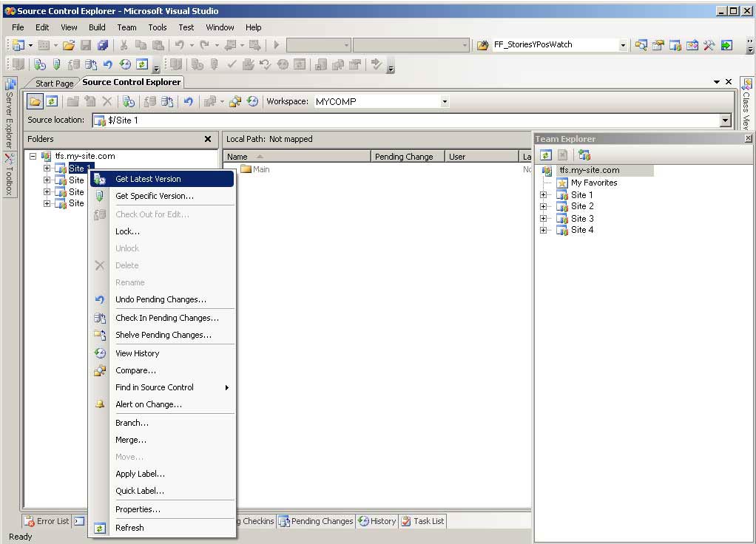Toggle the Folders pane button in the Explorer toolbar
The height and width of the screenshot is (544, 756).
click(34, 101)
